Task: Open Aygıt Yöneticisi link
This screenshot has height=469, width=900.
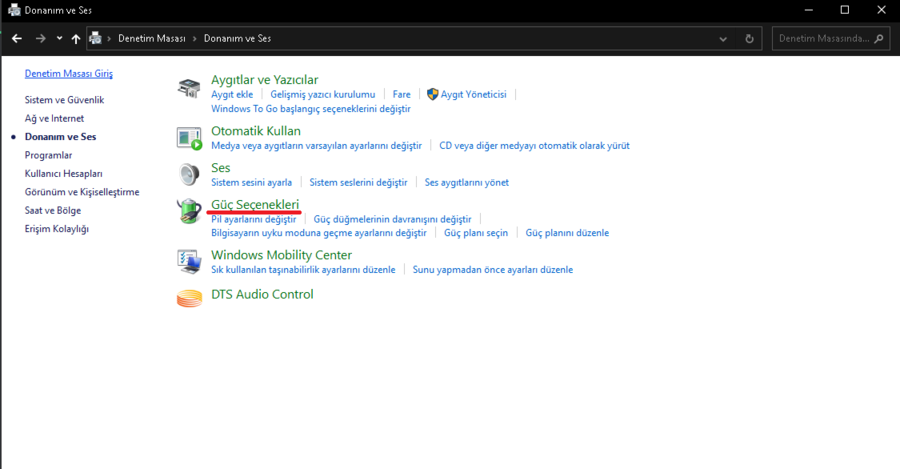Action: coord(474,95)
